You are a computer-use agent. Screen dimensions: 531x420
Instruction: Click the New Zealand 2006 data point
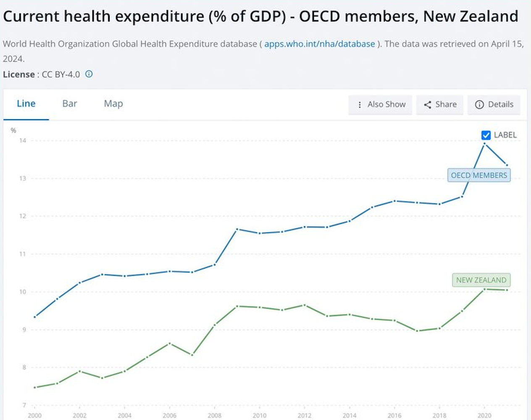click(170, 343)
